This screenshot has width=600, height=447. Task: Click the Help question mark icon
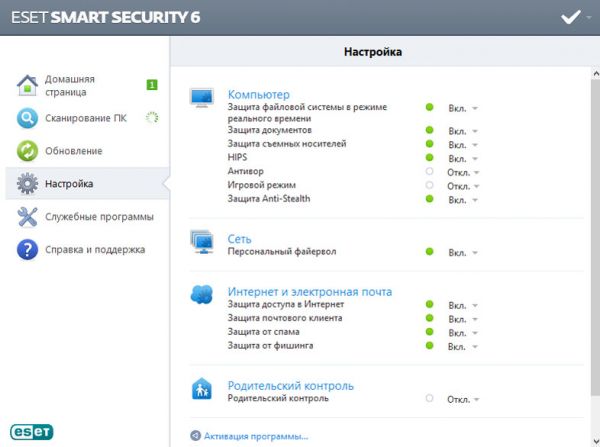28,249
